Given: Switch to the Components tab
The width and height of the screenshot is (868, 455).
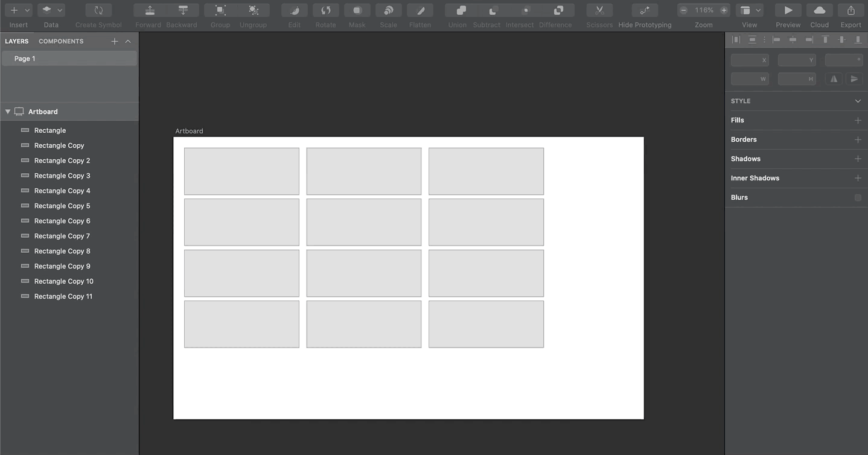Looking at the screenshot, I should click(x=60, y=41).
